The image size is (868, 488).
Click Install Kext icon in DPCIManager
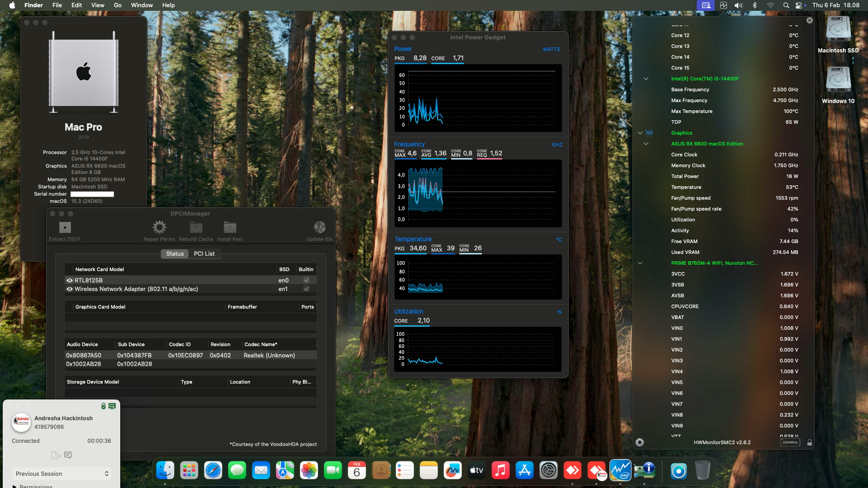point(230,227)
